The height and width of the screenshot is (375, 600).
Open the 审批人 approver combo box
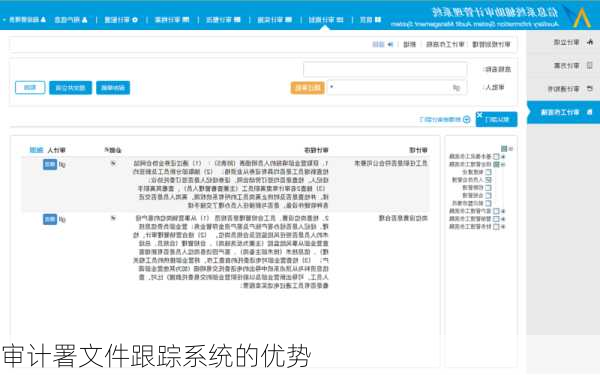(397, 88)
